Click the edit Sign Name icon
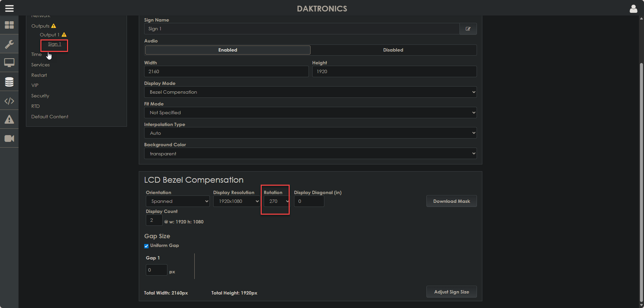Image resolution: width=644 pixels, height=308 pixels. (468, 29)
